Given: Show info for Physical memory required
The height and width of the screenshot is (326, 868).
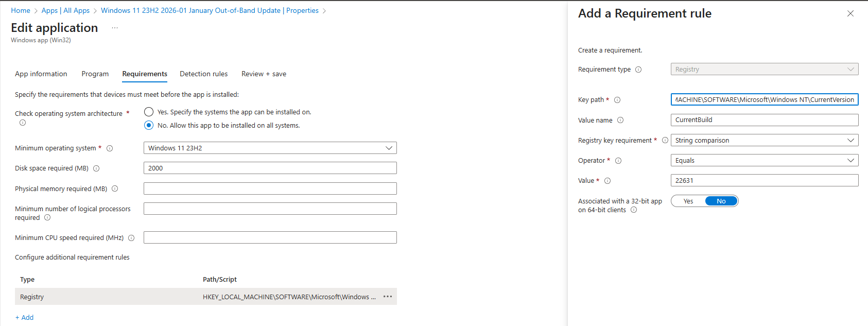Looking at the screenshot, I should (x=115, y=188).
